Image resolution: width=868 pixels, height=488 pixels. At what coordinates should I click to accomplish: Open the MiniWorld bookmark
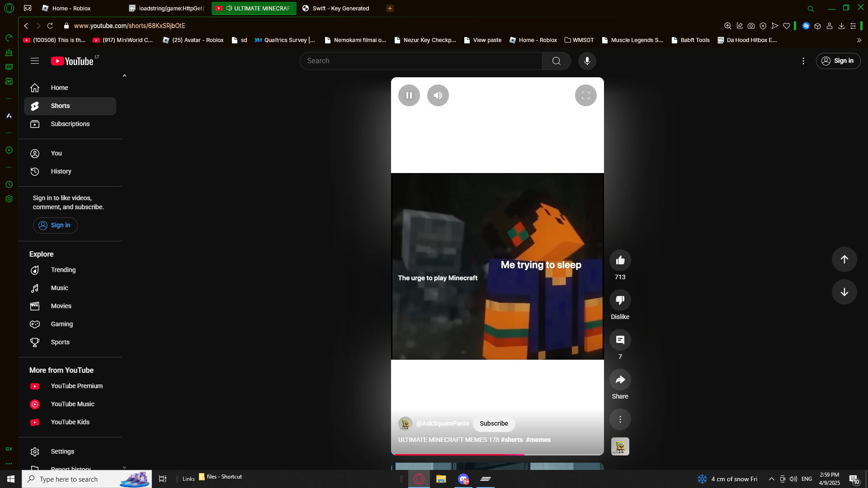[x=123, y=40]
